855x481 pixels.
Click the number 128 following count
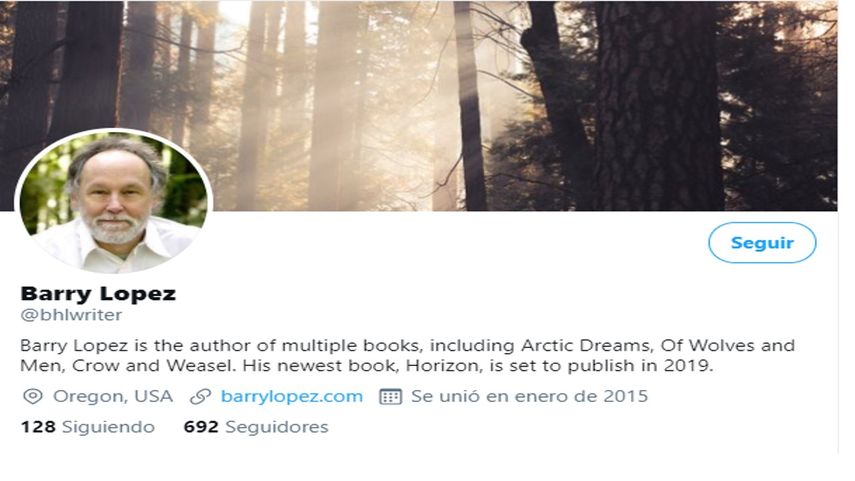[x=38, y=426]
